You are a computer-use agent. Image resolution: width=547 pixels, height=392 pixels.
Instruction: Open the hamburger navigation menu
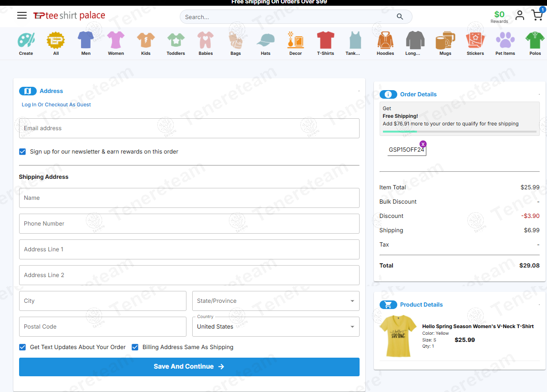click(22, 15)
